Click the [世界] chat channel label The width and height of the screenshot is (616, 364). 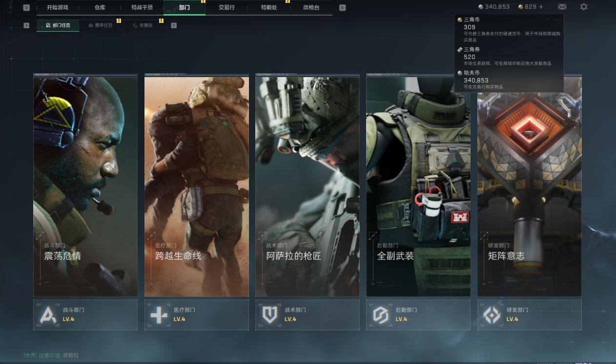(x=30, y=356)
